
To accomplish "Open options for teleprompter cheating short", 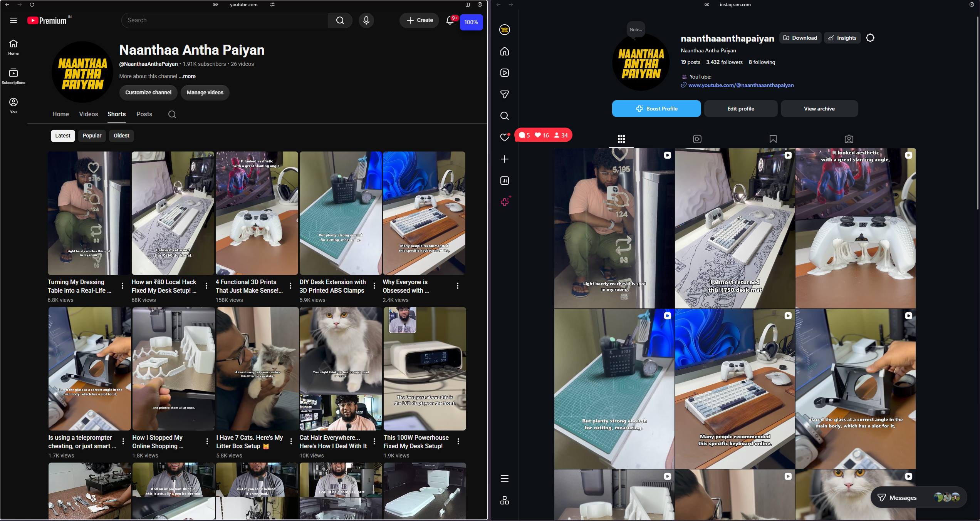I will (x=123, y=441).
